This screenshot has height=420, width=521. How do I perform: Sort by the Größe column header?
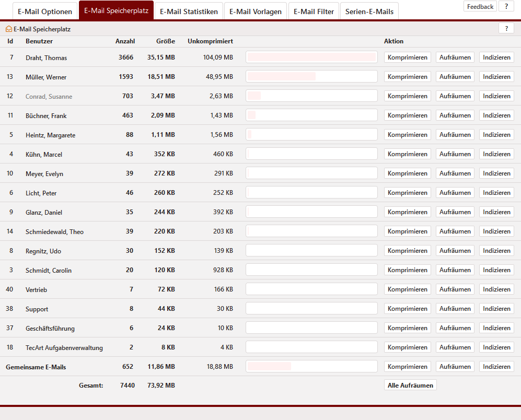tap(165, 41)
